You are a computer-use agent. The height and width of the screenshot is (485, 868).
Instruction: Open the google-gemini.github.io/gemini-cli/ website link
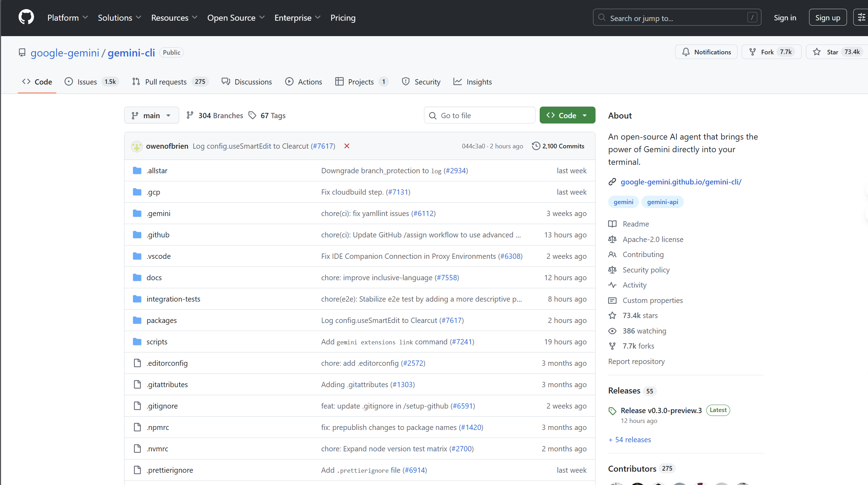tap(681, 182)
